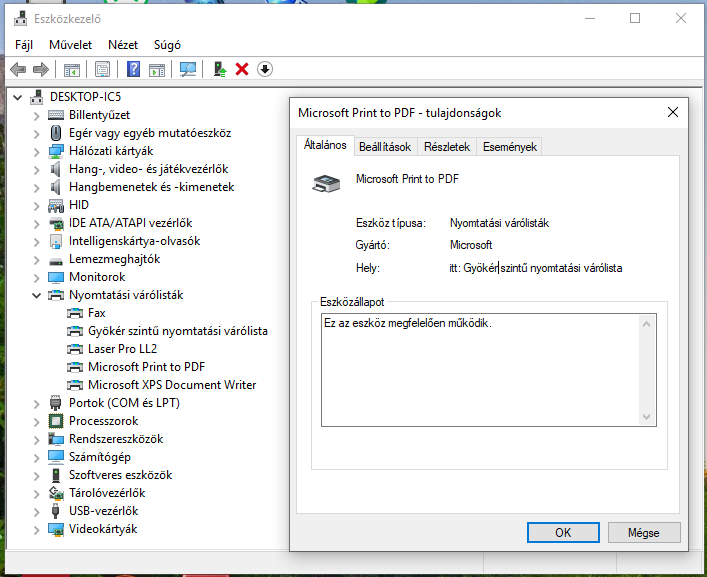This screenshot has width=707, height=577.
Task: Collapse the DESKTOP-IC5 root node
Action: point(18,97)
